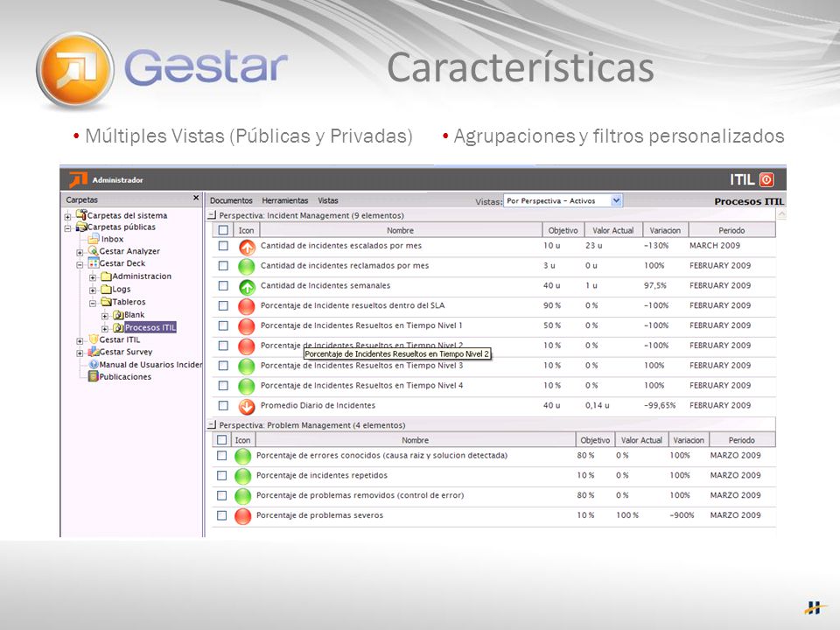The image size is (840, 630).
Task: Tick the select-all checkbox in Incident Management header
Action: click(223, 230)
